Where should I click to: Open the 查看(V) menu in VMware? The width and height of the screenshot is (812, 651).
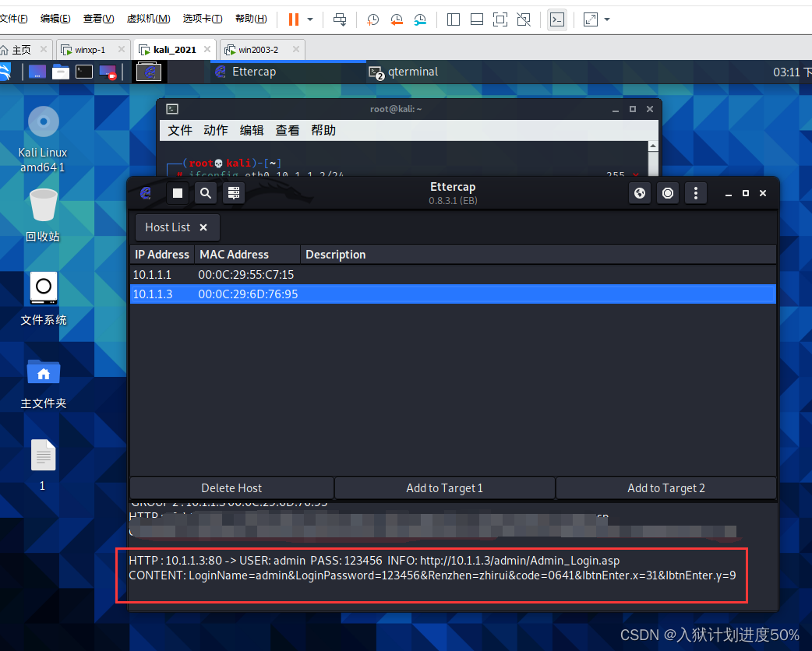pos(98,19)
